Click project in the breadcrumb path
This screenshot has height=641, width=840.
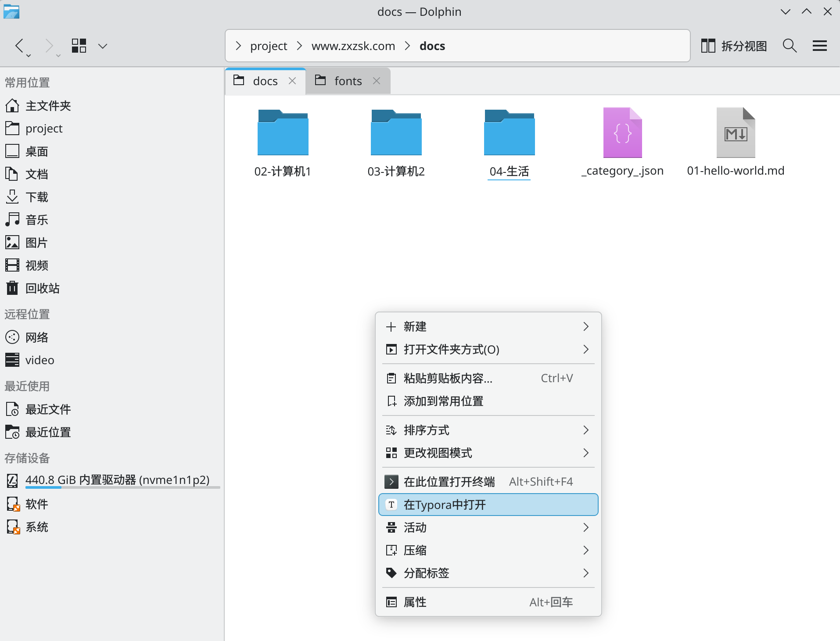point(269,46)
